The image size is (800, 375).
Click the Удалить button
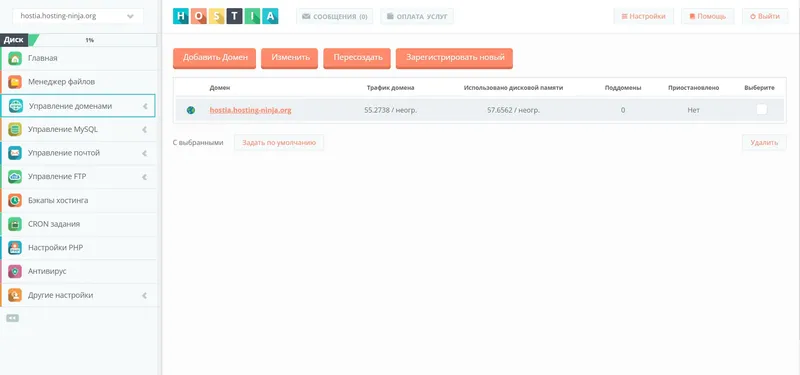pyautogui.click(x=764, y=143)
